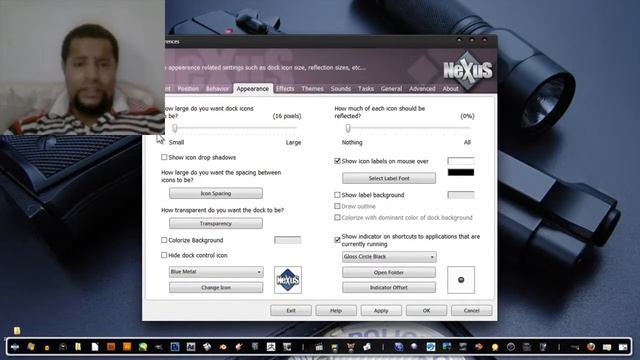The image size is (640, 360).
Task: Launch the Ai Illustrator icon in the dock
Action: tap(191, 347)
